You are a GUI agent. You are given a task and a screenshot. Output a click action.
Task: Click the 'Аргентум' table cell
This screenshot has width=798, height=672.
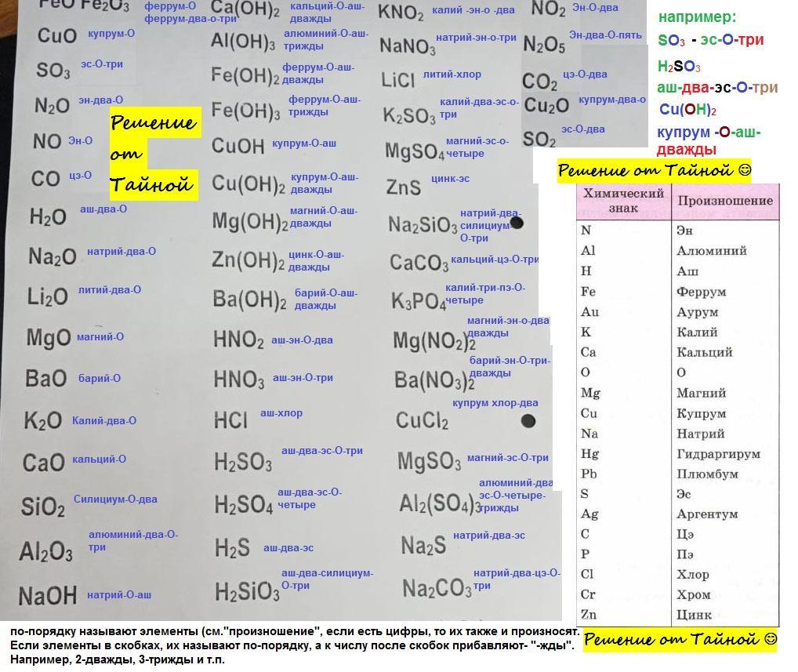click(x=707, y=514)
